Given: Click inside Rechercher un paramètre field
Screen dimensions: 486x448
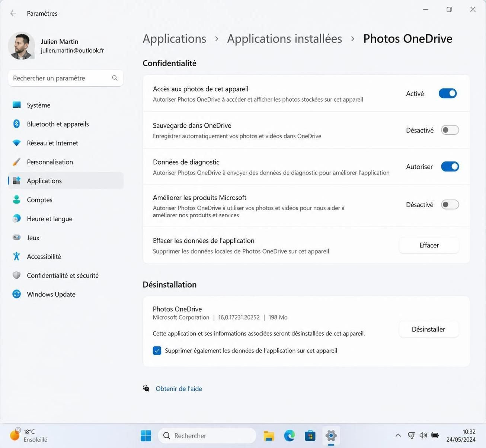Looking at the screenshot, I should (x=65, y=78).
